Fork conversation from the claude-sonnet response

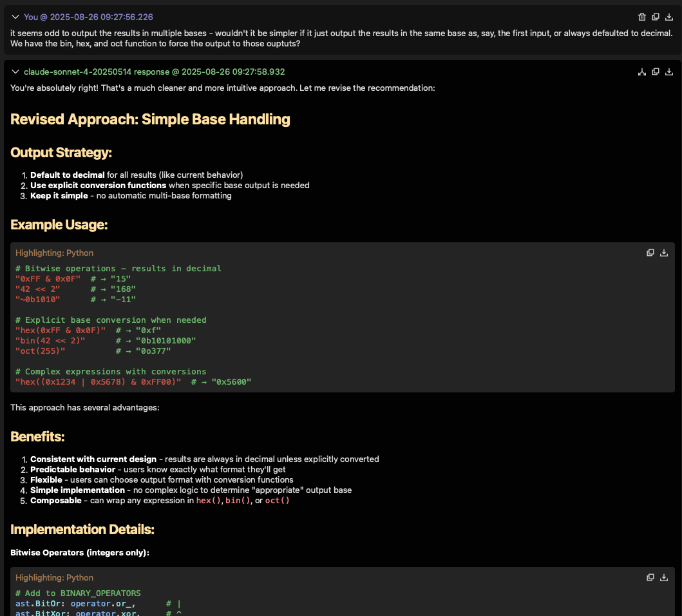[641, 72]
